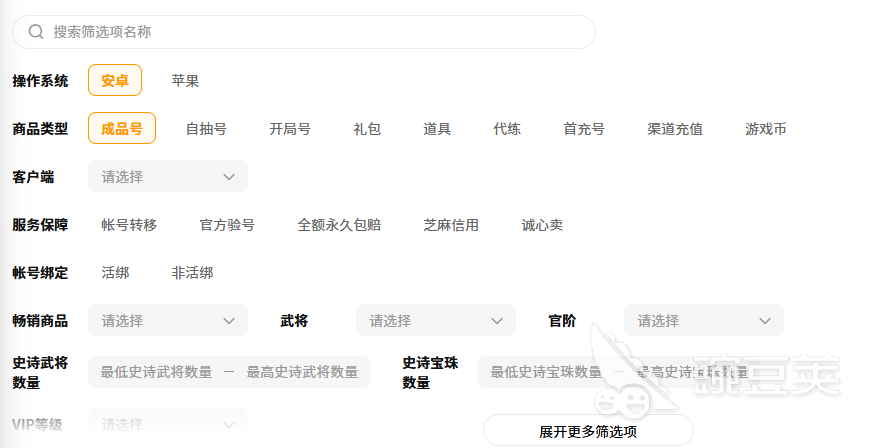This screenshot has width=878, height=448.
Task: Select 活绑 account binding option
Action: click(x=115, y=273)
